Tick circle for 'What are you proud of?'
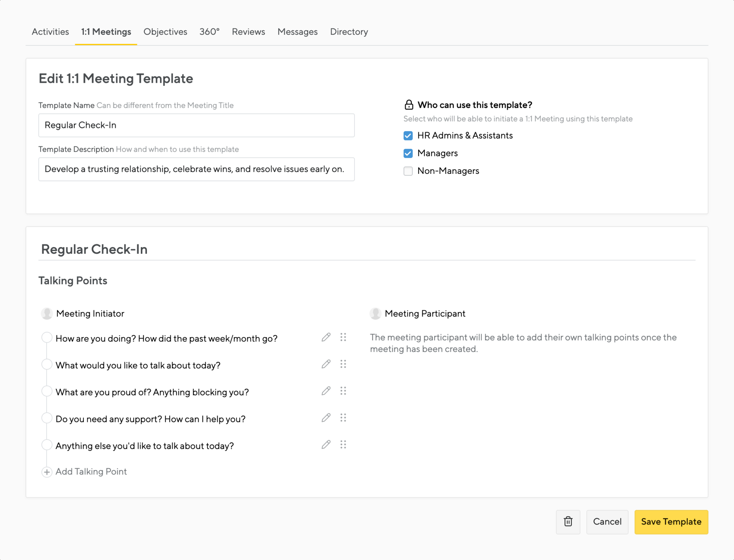This screenshot has width=734, height=560. click(x=47, y=391)
